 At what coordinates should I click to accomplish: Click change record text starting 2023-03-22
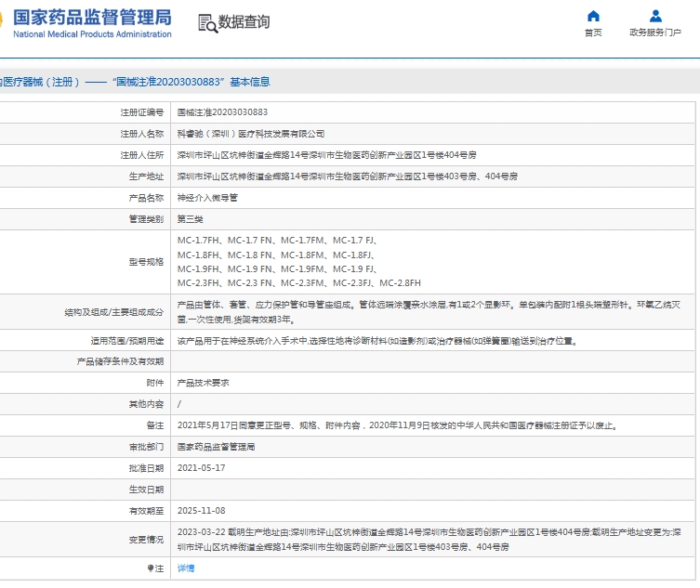(x=429, y=540)
